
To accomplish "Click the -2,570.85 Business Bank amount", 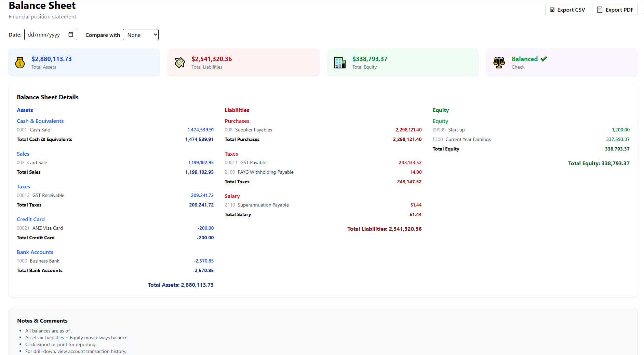I will click(204, 261).
